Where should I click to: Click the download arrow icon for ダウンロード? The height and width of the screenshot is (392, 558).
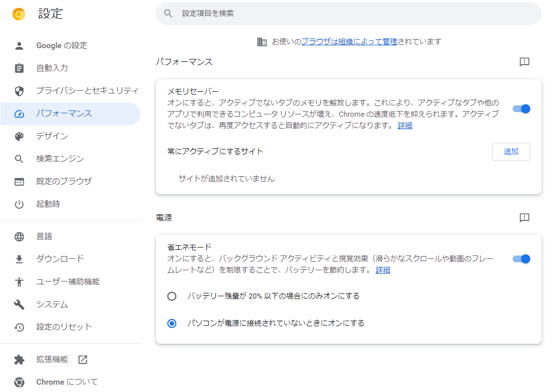(19, 259)
